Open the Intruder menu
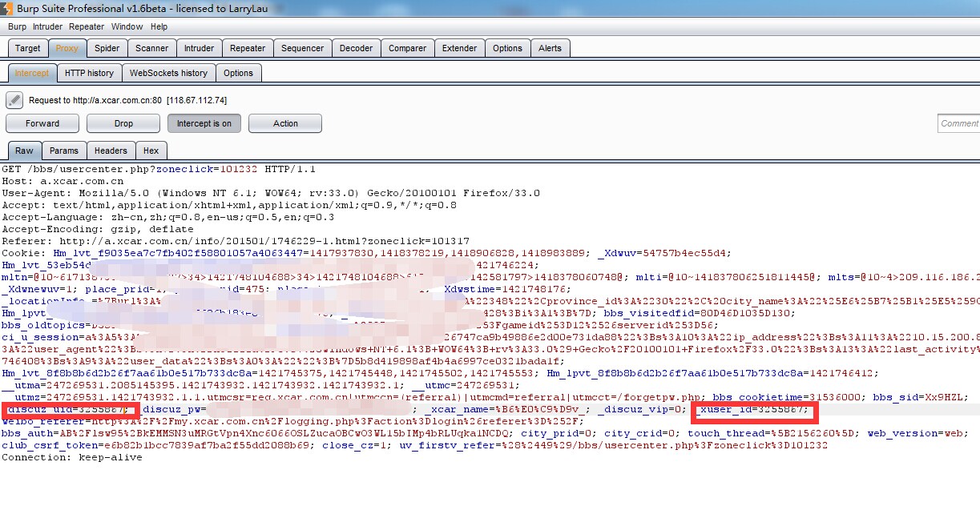980x514 pixels. tap(47, 26)
